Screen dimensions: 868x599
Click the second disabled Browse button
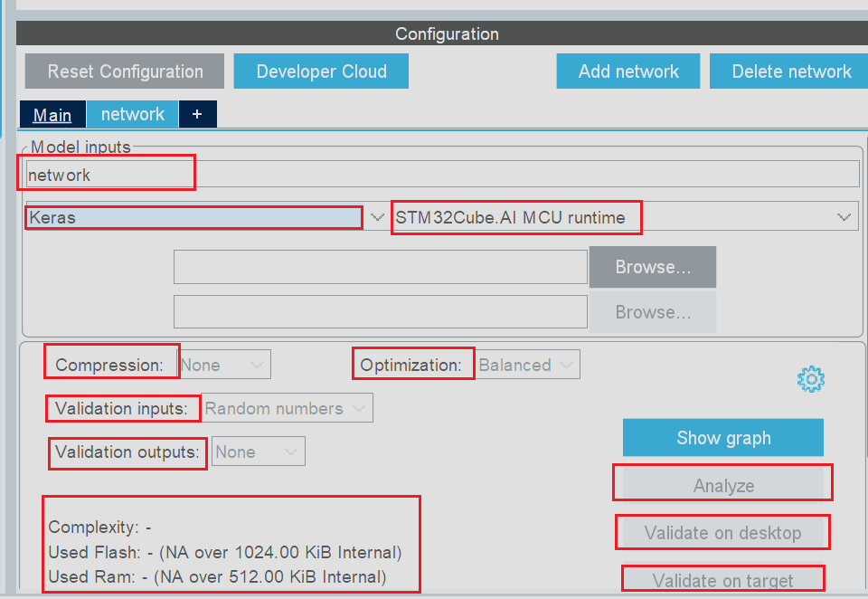click(653, 312)
